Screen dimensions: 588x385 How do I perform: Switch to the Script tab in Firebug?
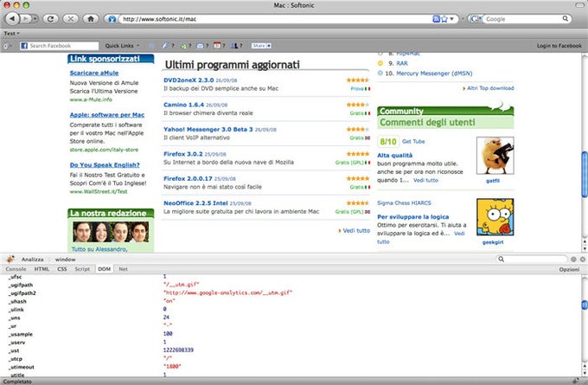tap(82, 269)
